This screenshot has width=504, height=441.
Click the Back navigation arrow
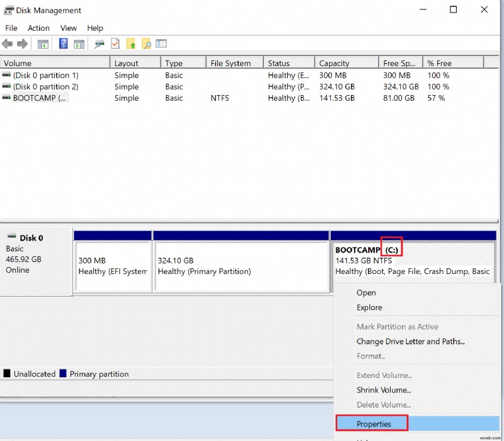pyautogui.click(x=7, y=43)
